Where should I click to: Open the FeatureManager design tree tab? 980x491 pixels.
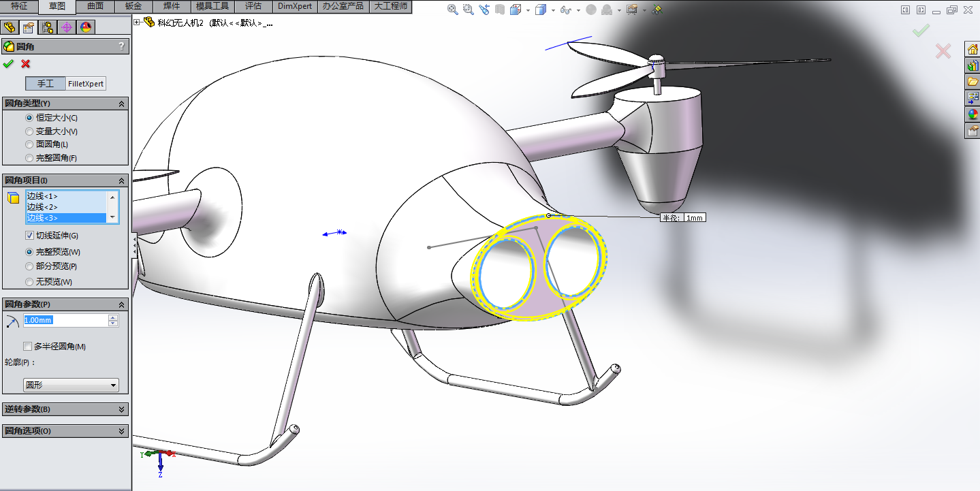[10, 27]
